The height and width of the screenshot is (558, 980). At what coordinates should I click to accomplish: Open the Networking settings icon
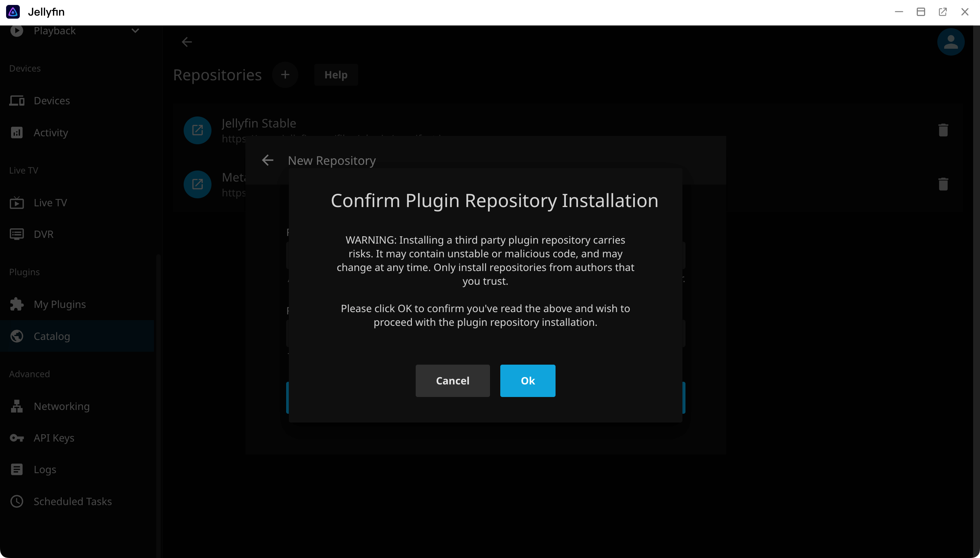click(16, 406)
